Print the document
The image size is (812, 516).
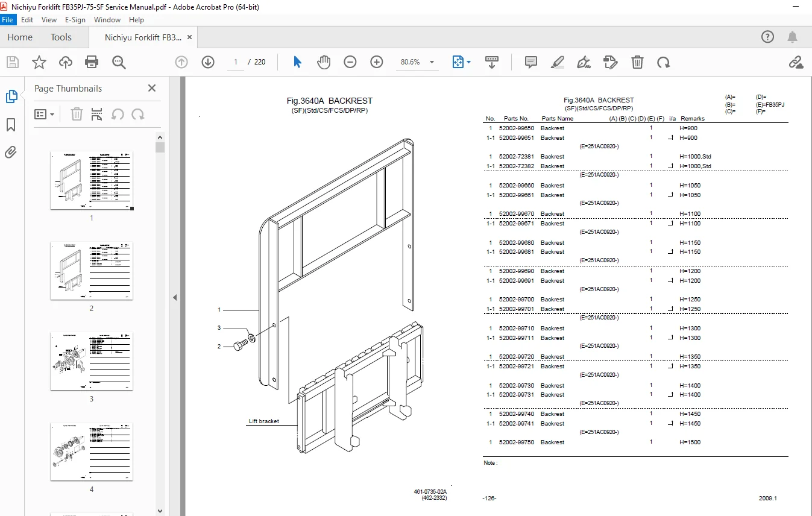(x=92, y=62)
